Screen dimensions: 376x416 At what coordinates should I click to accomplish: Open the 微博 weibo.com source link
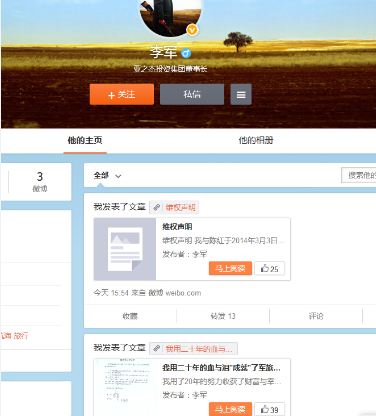pyautogui.click(x=175, y=293)
